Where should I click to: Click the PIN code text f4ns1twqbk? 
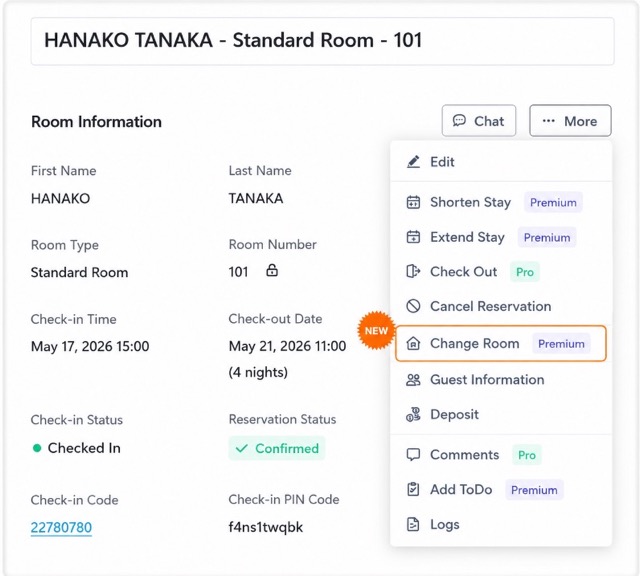(266, 527)
